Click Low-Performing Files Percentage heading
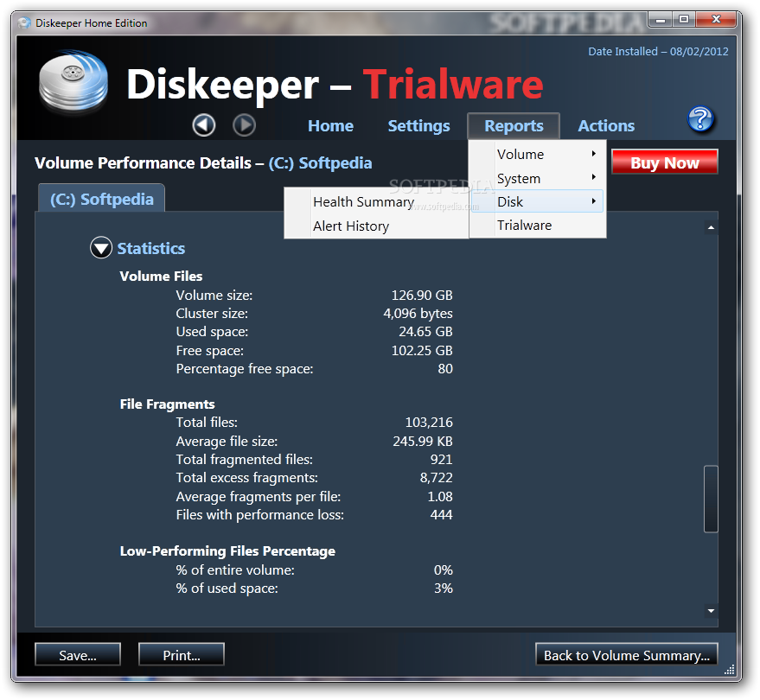 coord(227,551)
